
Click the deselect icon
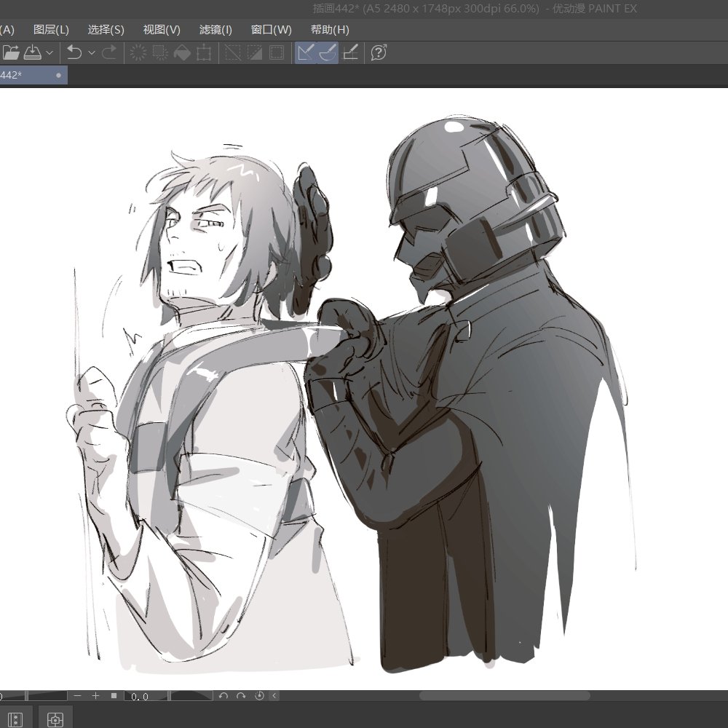pos(233,52)
